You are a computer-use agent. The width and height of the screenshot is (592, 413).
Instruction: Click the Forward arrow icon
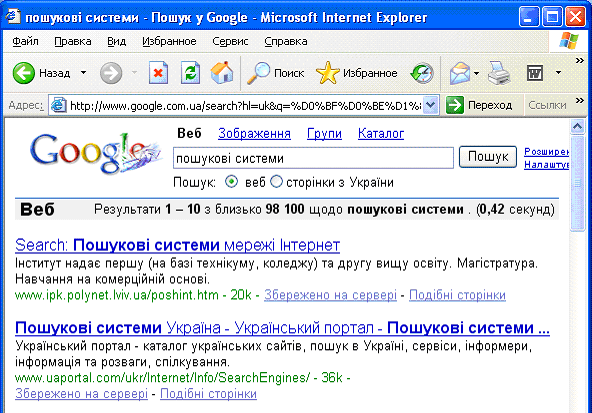[111, 73]
